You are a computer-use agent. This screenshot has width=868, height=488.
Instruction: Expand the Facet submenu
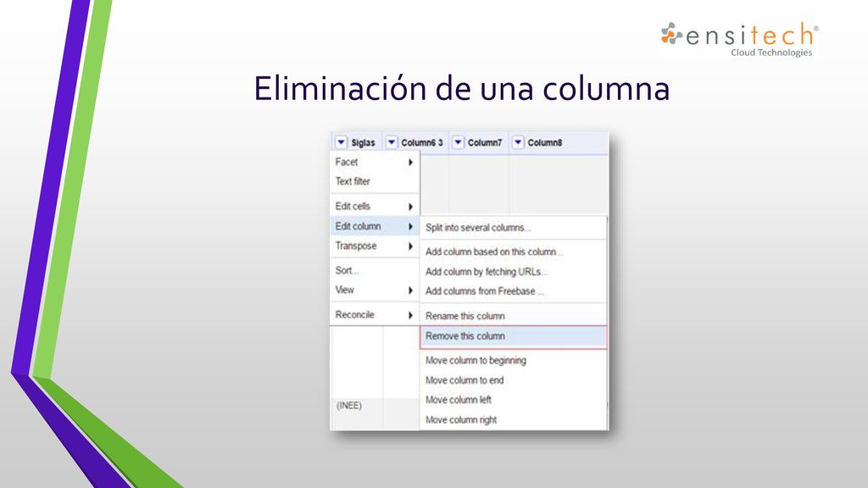375,162
